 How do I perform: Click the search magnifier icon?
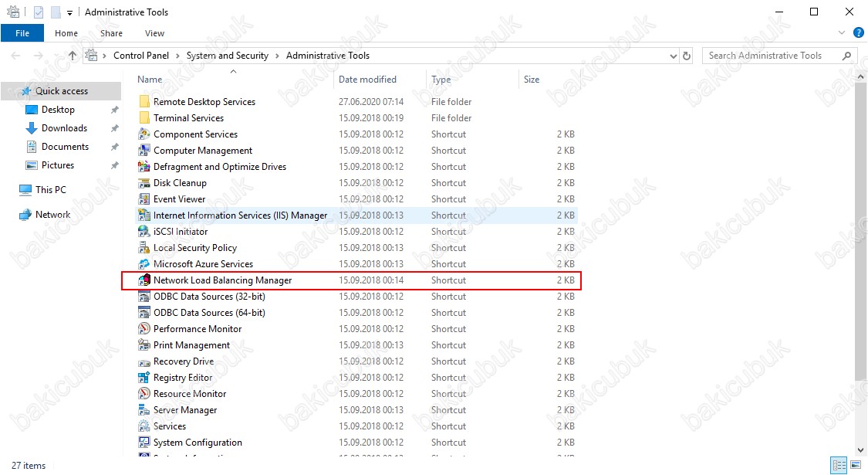tap(846, 56)
